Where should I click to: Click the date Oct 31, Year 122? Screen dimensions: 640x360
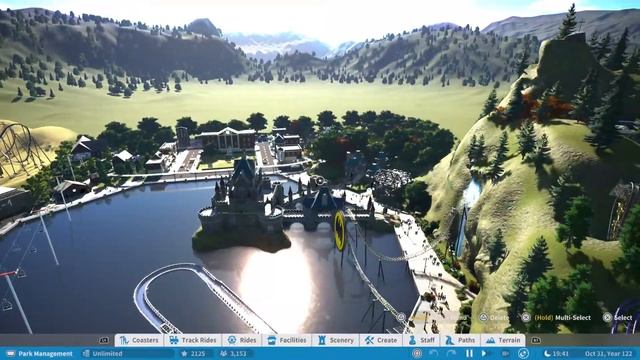point(608,353)
